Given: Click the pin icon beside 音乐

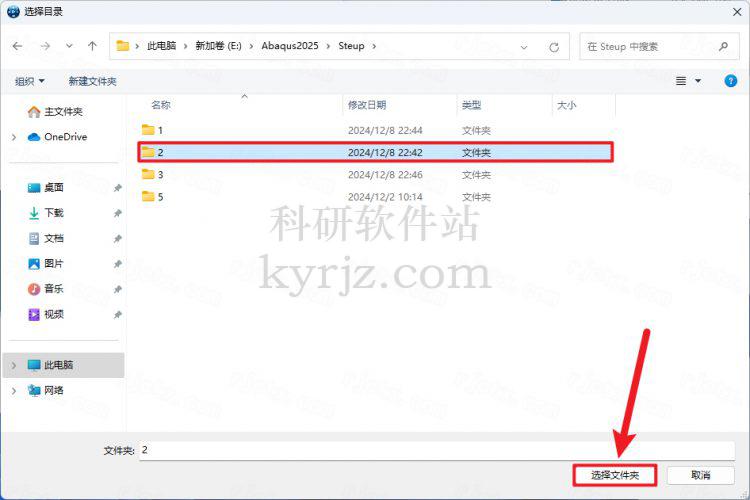Looking at the screenshot, I should pyautogui.click(x=117, y=289).
